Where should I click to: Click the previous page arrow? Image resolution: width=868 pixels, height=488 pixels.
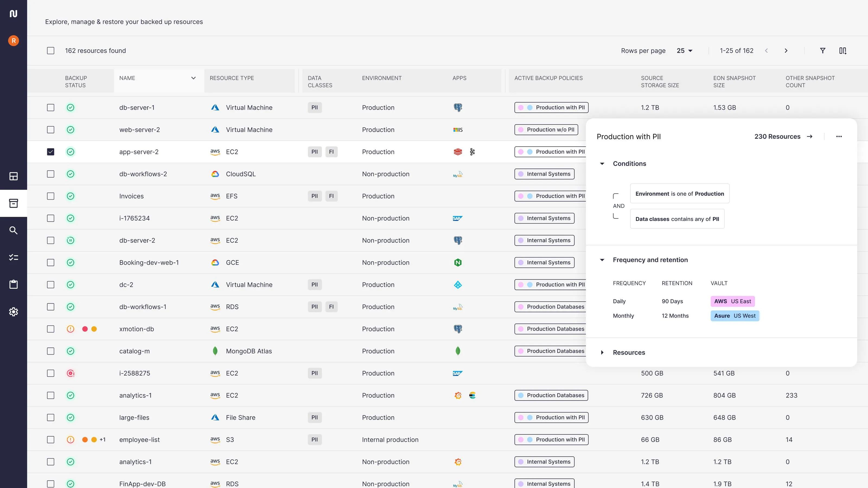767,50
